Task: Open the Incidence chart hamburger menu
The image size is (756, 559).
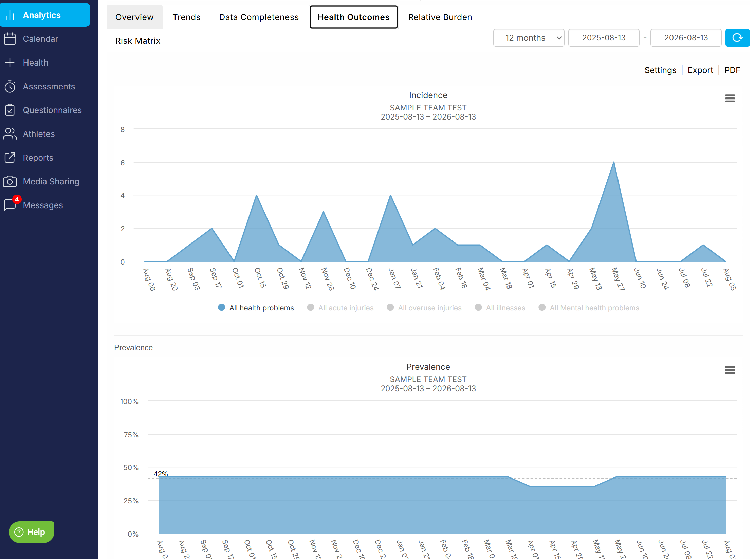Action: [730, 98]
